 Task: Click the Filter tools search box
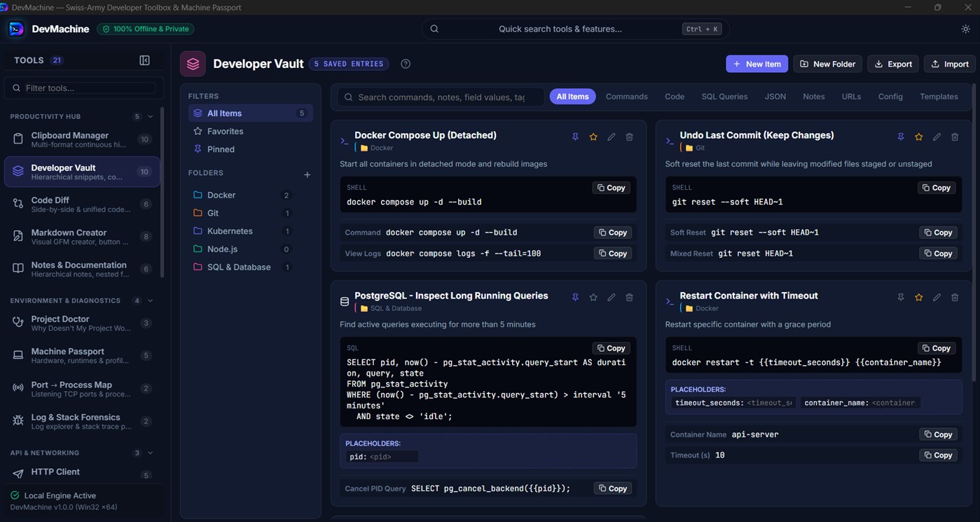pyautogui.click(x=84, y=88)
